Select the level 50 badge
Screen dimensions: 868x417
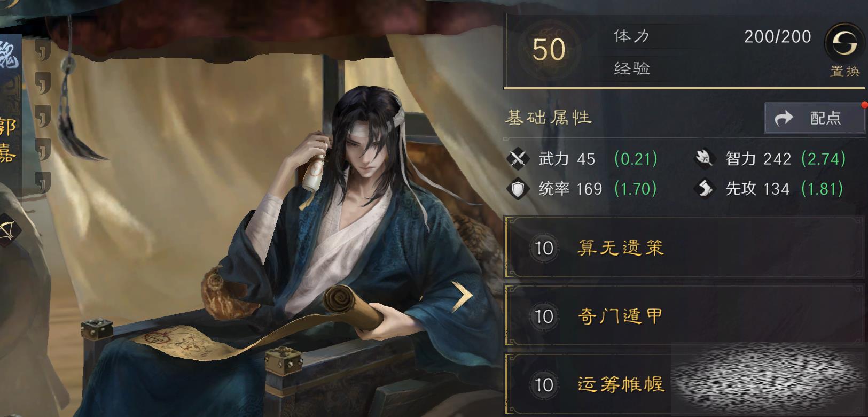pos(549,49)
